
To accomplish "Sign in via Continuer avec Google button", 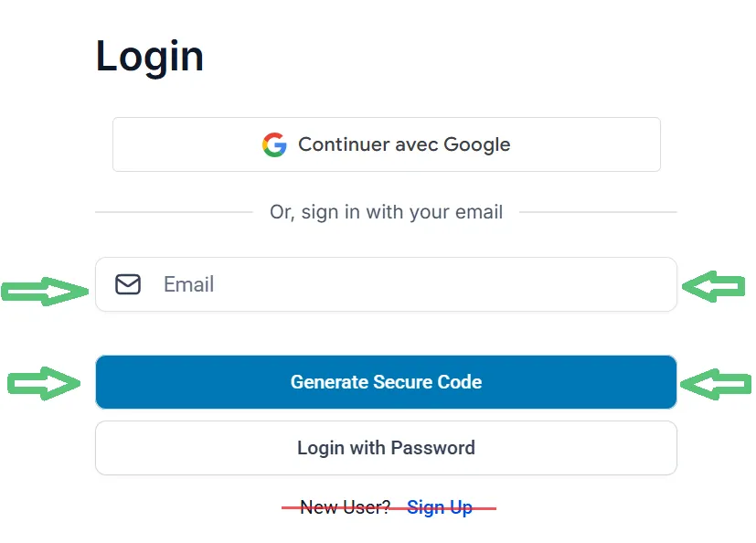I will coord(386,144).
